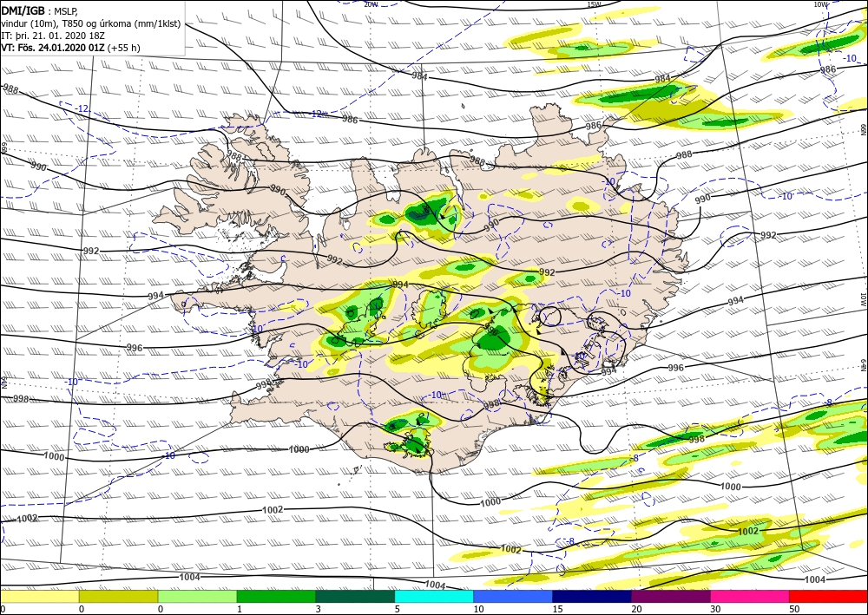Screen dimensions: 868x615
Task: Click the light yellow legend color swatch
Action: pos(39,596)
